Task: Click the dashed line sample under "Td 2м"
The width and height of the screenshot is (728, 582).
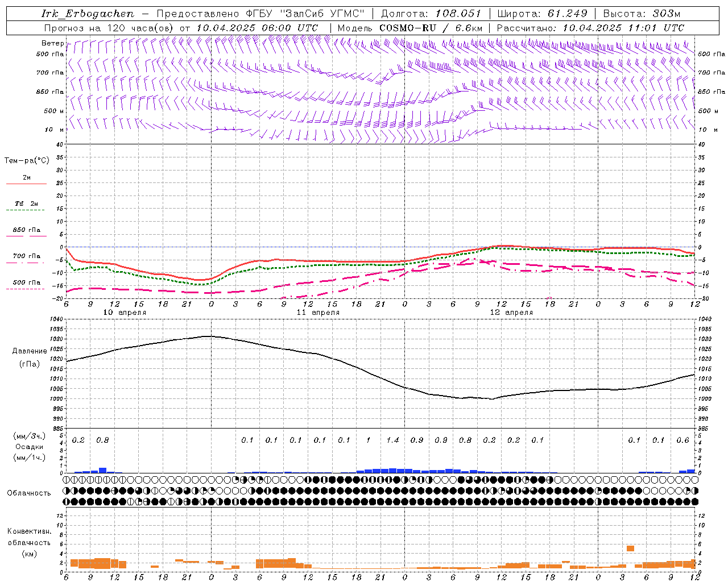Action: [x=26, y=210]
